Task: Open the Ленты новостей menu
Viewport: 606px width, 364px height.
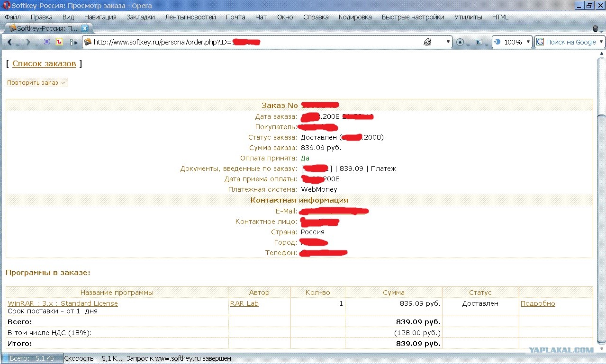Action: pos(190,17)
